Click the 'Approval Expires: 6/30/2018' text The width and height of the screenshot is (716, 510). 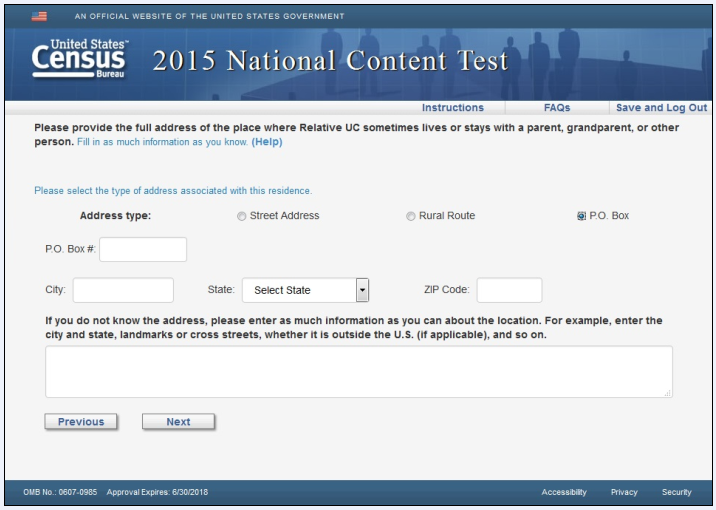[x=157, y=492]
